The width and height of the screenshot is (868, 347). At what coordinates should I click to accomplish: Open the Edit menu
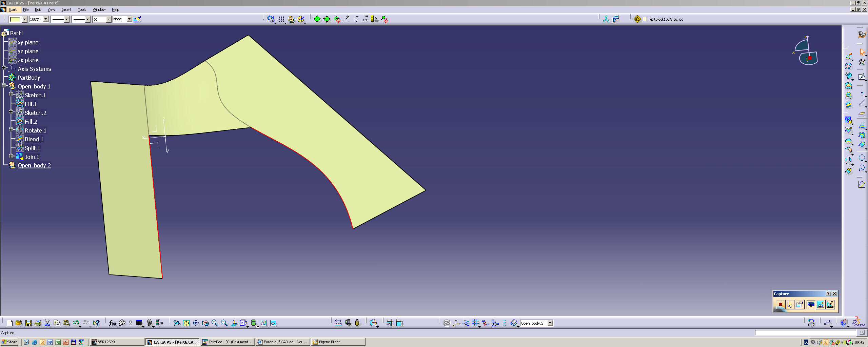(x=38, y=9)
